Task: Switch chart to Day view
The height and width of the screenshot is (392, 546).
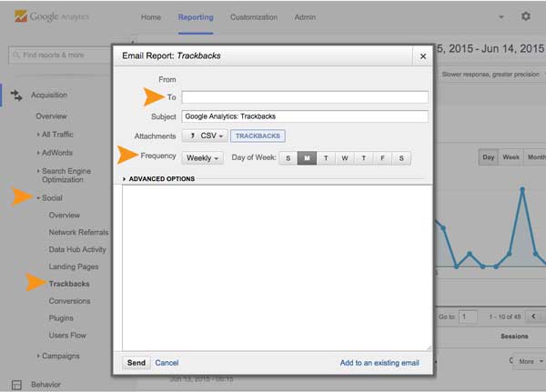Action: (489, 157)
